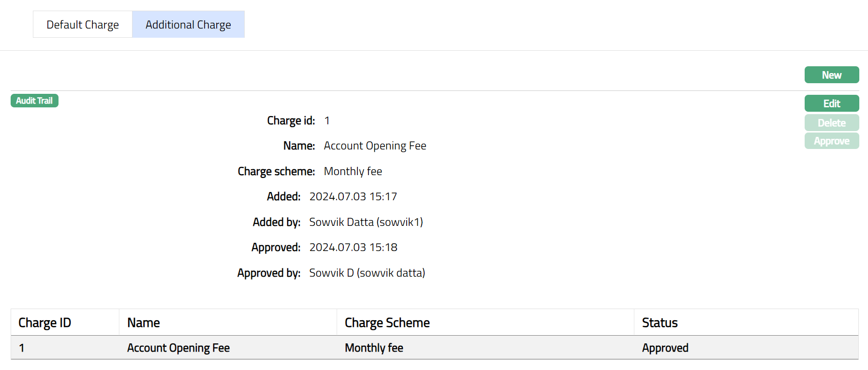
Task: Click the Charge scheme detail value
Action: pos(353,171)
